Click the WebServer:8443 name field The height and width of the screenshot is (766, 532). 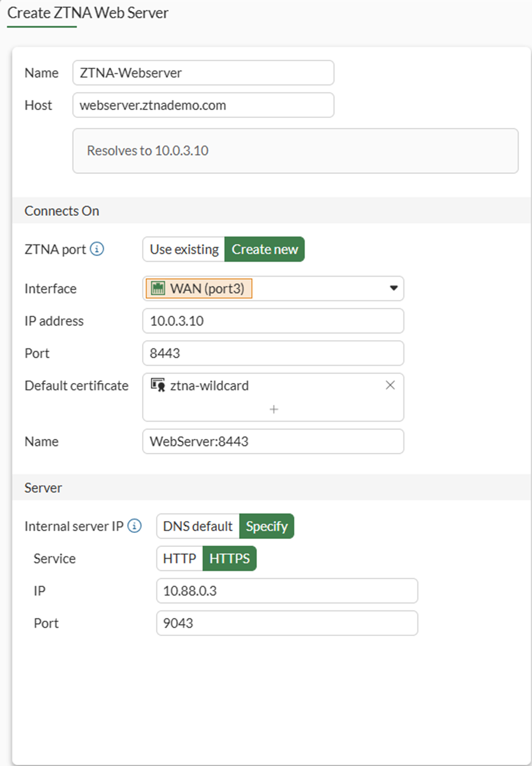click(273, 441)
